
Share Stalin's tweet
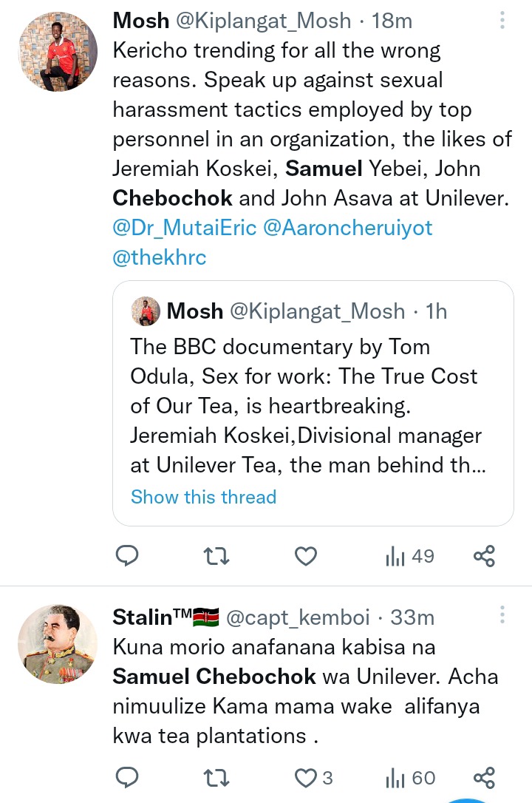pyautogui.click(x=484, y=777)
